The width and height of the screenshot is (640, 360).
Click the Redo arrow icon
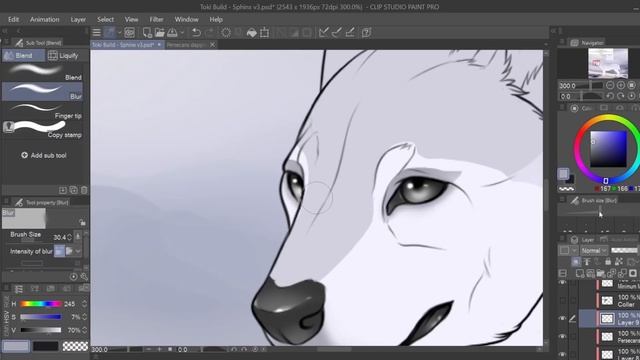tap(209, 33)
